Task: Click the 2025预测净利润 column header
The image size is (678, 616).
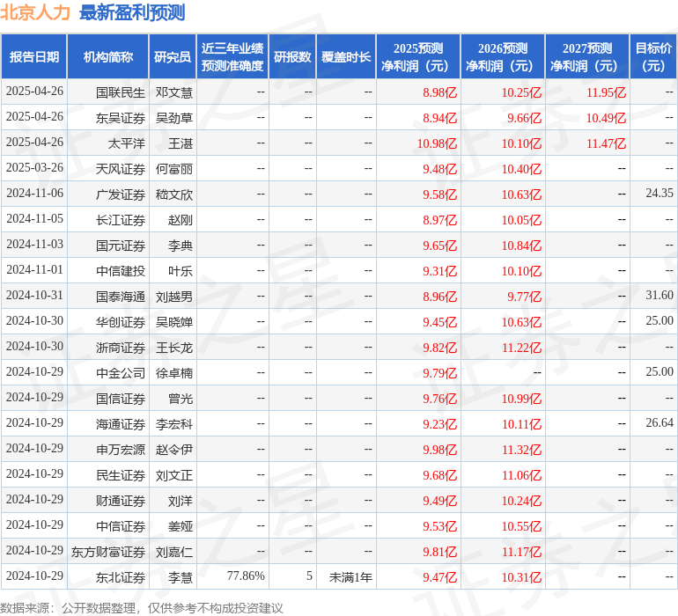Action: (418, 56)
